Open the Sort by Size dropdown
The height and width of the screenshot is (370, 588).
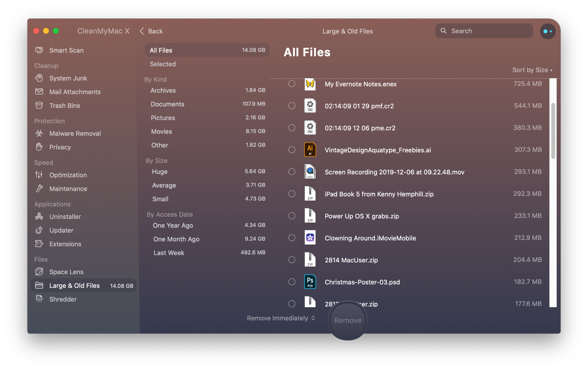pos(532,70)
